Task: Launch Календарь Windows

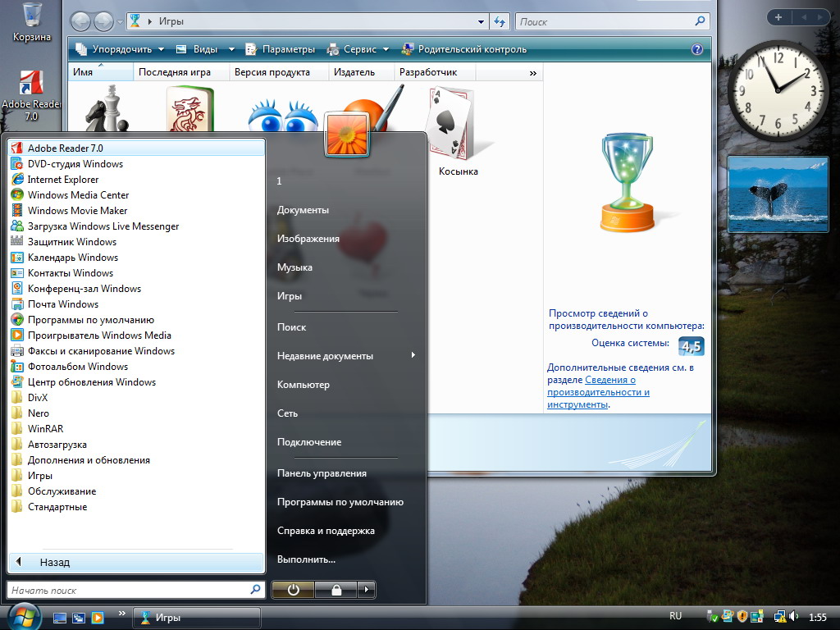Action: pyautogui.click(x=136, y=257)
